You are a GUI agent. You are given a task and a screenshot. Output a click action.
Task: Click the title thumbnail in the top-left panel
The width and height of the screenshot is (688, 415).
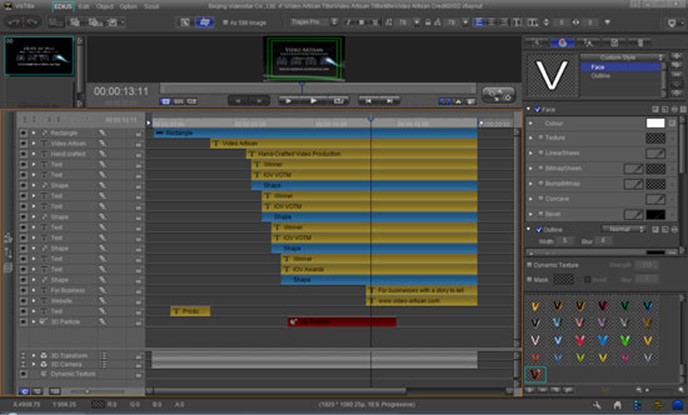coord(39,56)
